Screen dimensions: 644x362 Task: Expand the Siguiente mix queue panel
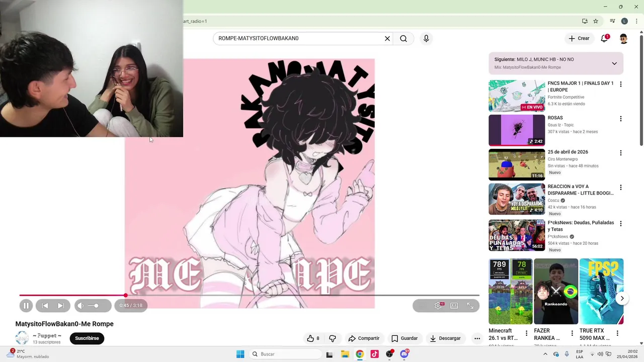point(614,63)
